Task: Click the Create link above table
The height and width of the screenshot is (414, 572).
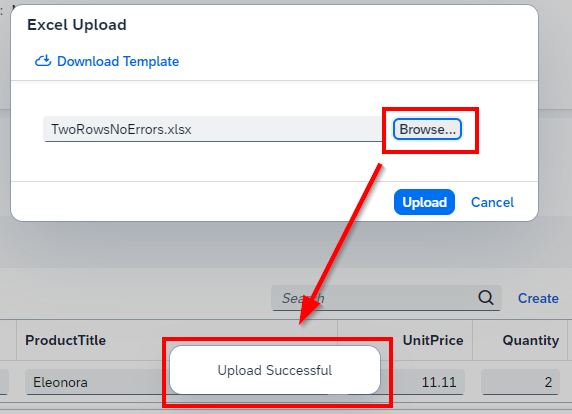Action: point(538,298)
